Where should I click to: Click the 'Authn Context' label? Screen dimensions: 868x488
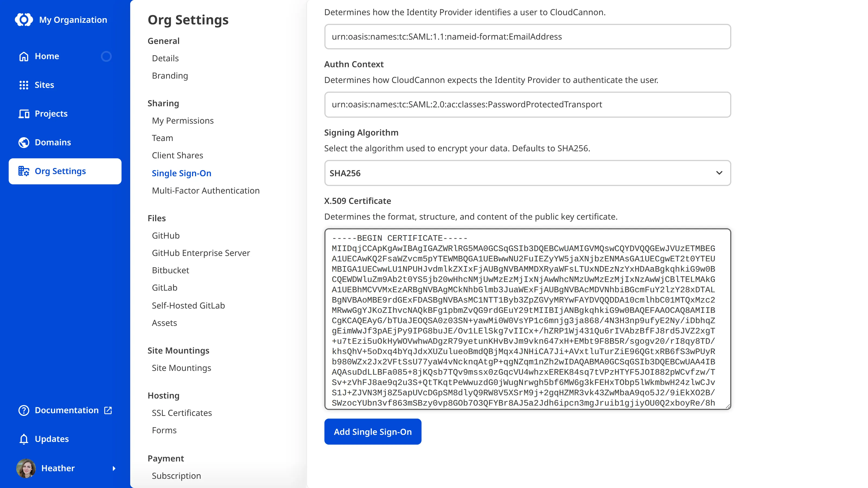pyautogui.click(x=354, y=64)
